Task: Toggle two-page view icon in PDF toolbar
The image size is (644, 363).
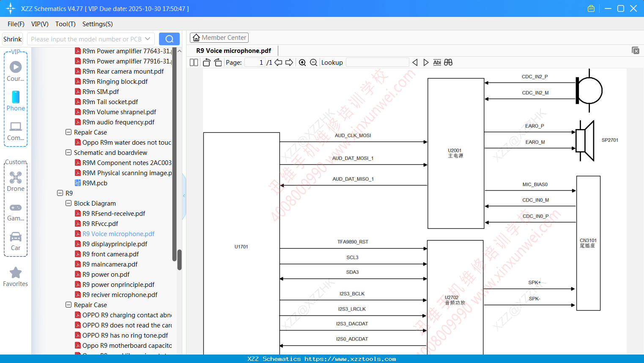Action: pos(194,62)
